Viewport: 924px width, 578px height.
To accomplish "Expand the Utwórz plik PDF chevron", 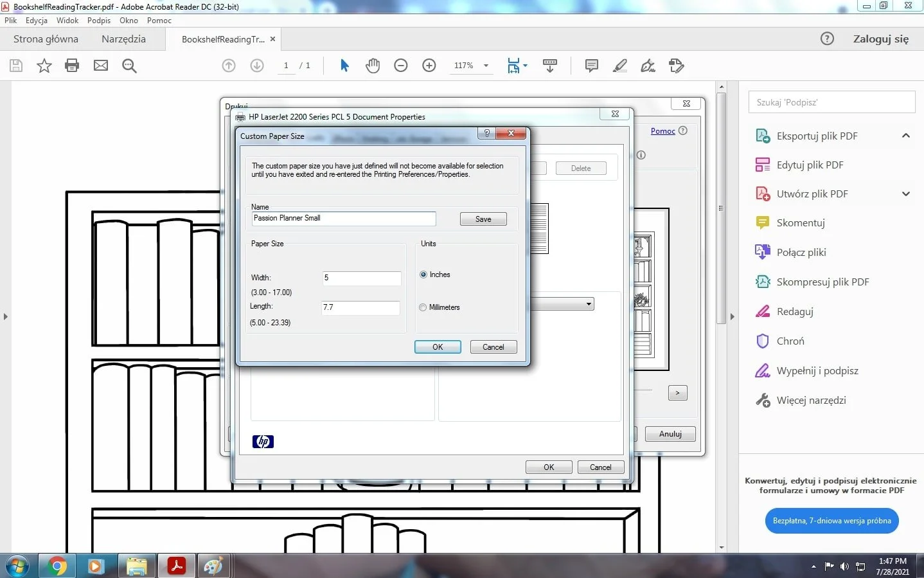I will point(906,193).
